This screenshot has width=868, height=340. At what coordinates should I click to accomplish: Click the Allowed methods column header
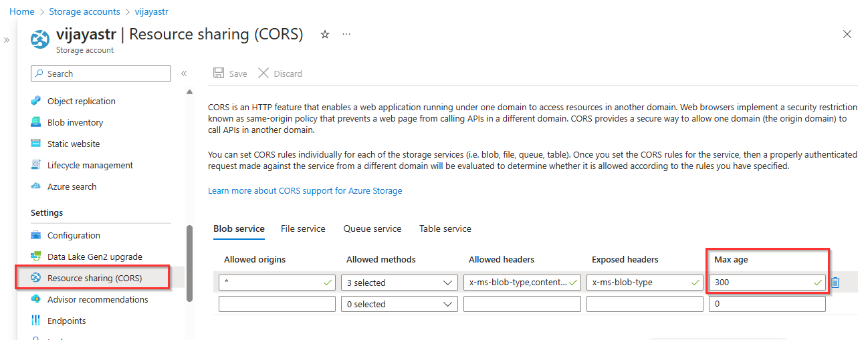[381, 259]
